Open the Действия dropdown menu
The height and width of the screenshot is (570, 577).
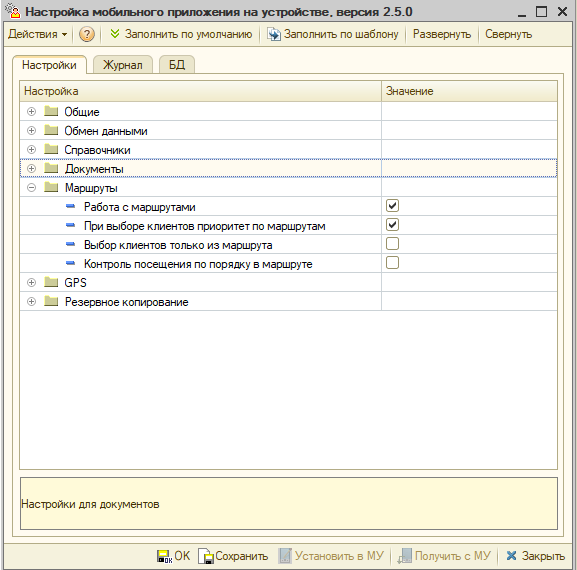pyautogui.click(x=38, y=34)
